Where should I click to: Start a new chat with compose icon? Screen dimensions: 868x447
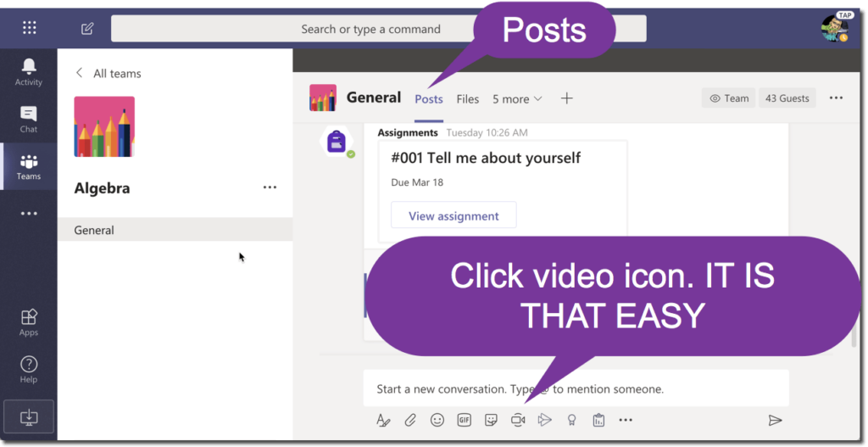pos(87,29)
